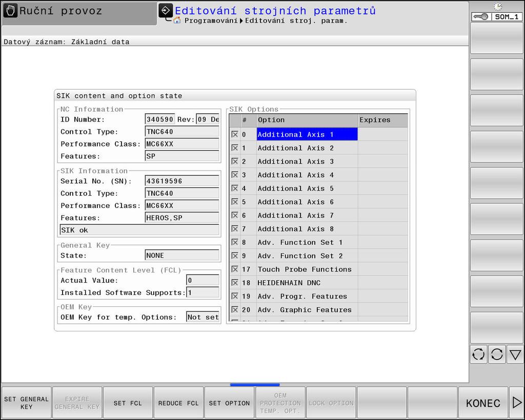Click the SET OPTION softkey
525x420 pixels.
point(229,403)
